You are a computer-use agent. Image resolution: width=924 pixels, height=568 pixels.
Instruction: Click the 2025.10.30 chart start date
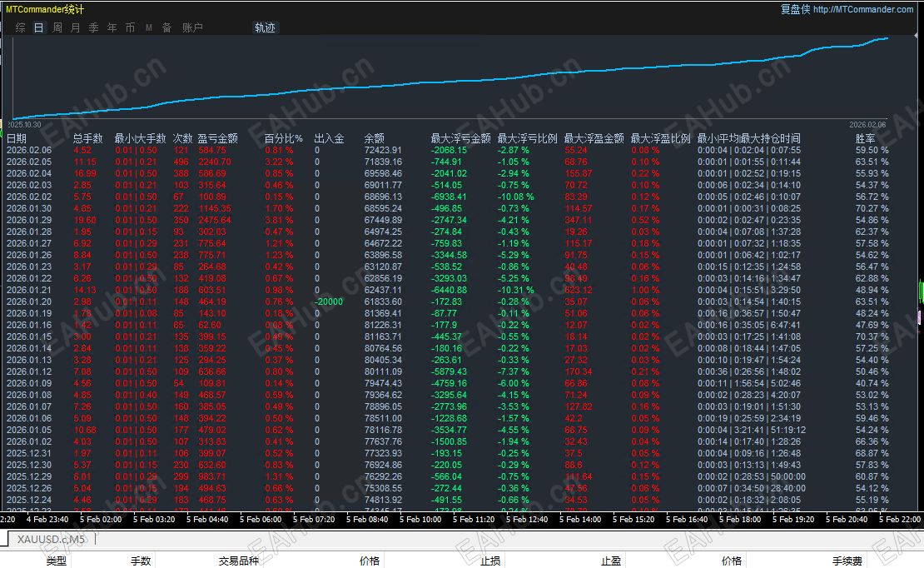click(x=25, y=125)
